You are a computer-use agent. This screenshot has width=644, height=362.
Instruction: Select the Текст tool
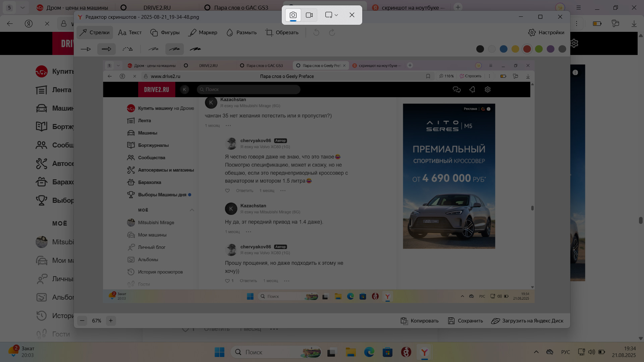click(x=130, y=33)
